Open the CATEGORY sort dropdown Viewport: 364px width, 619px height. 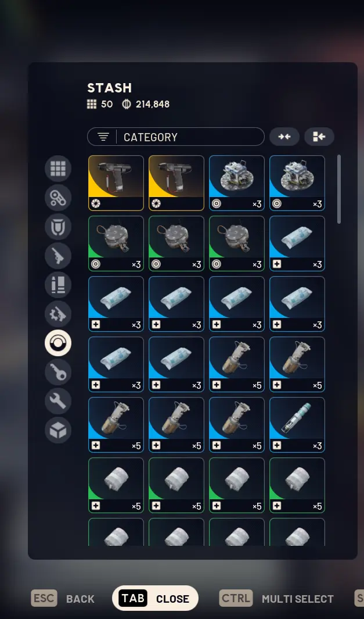click(x=176, y=137)
